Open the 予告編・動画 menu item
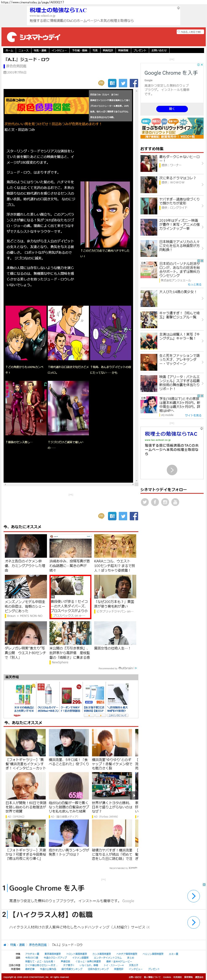 coord(80,50)
